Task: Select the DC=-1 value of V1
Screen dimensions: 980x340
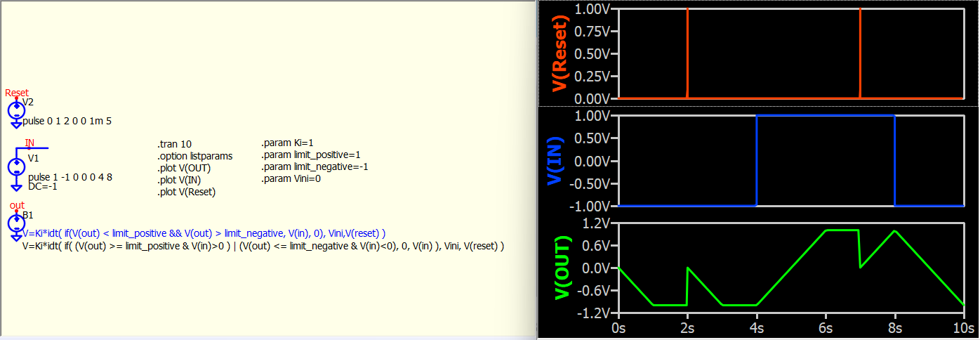Action: (42, 186)
